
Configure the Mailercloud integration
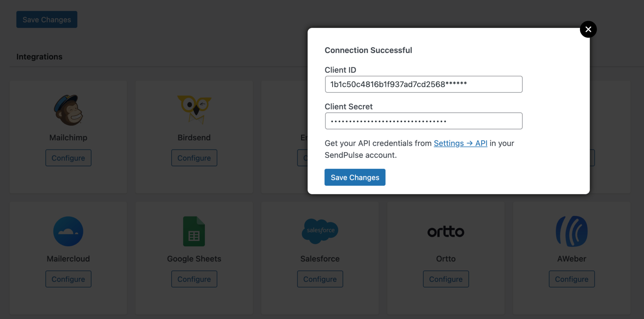tap(68, 279)
